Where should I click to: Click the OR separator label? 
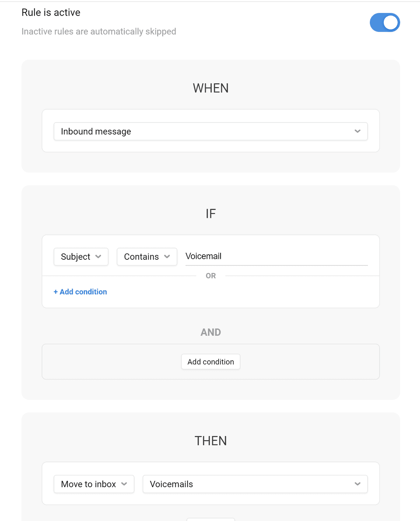click(x=210, y=276)
